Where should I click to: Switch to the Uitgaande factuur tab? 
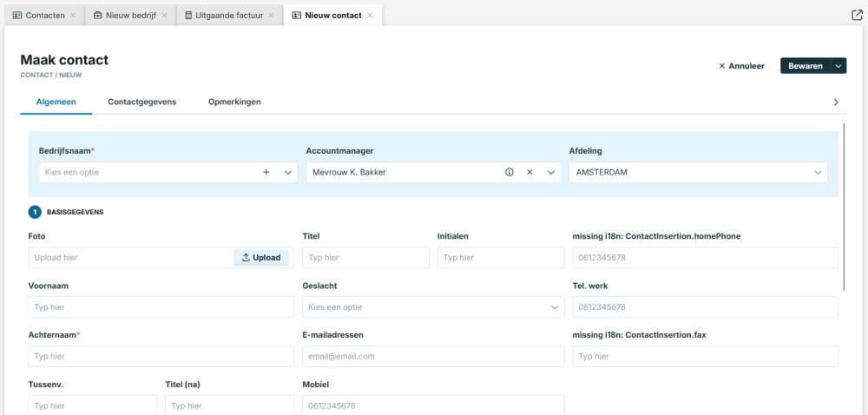tap(224, 16)
